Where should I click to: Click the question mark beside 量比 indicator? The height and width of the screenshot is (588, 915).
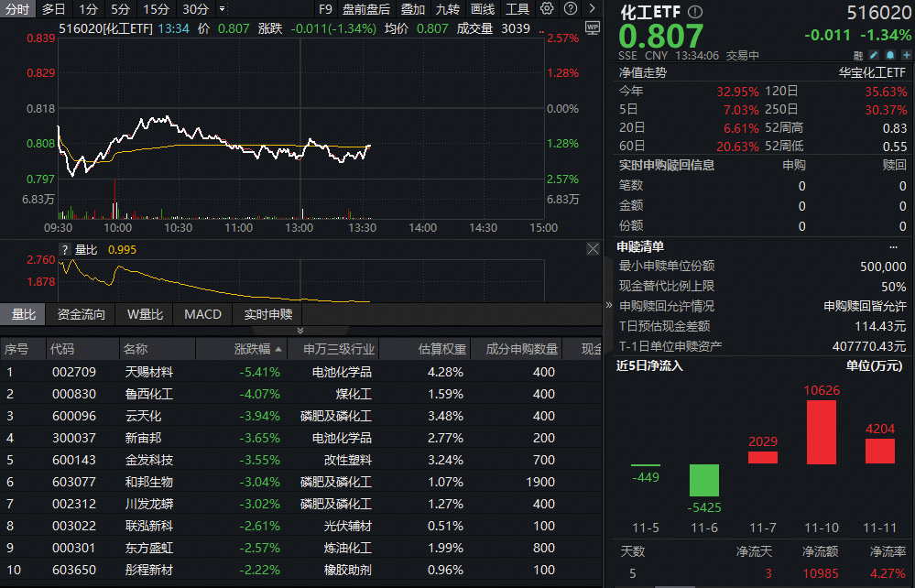[65, 249]
